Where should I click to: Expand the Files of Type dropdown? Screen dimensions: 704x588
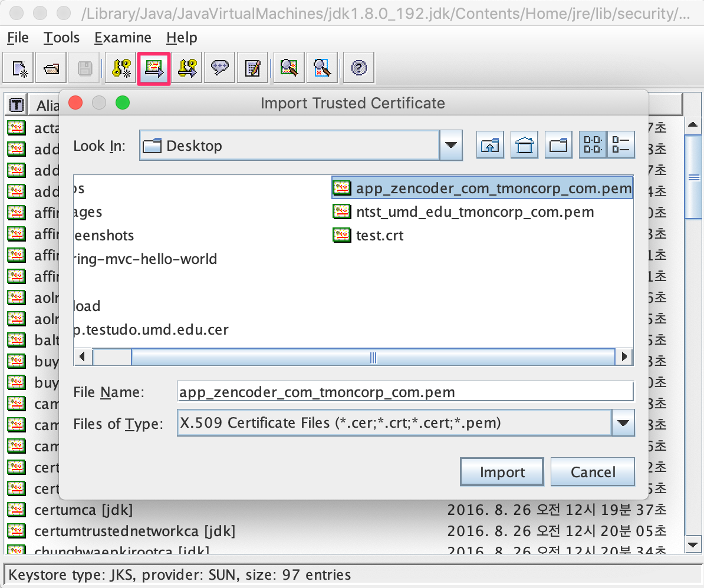623,423
